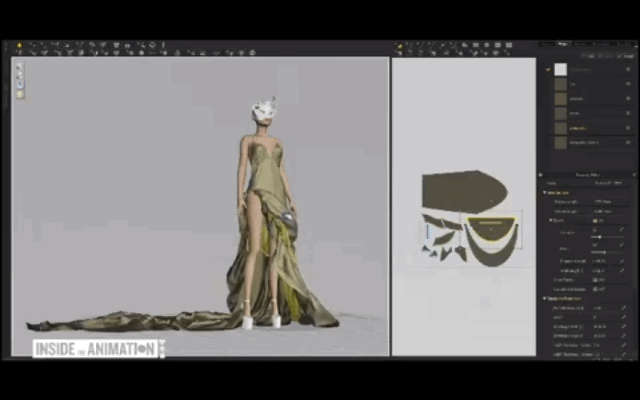This screenshot has height=400, width=640.
Task: Click the top icon in the 3D viewport's left column
Action: coord(19,66)
